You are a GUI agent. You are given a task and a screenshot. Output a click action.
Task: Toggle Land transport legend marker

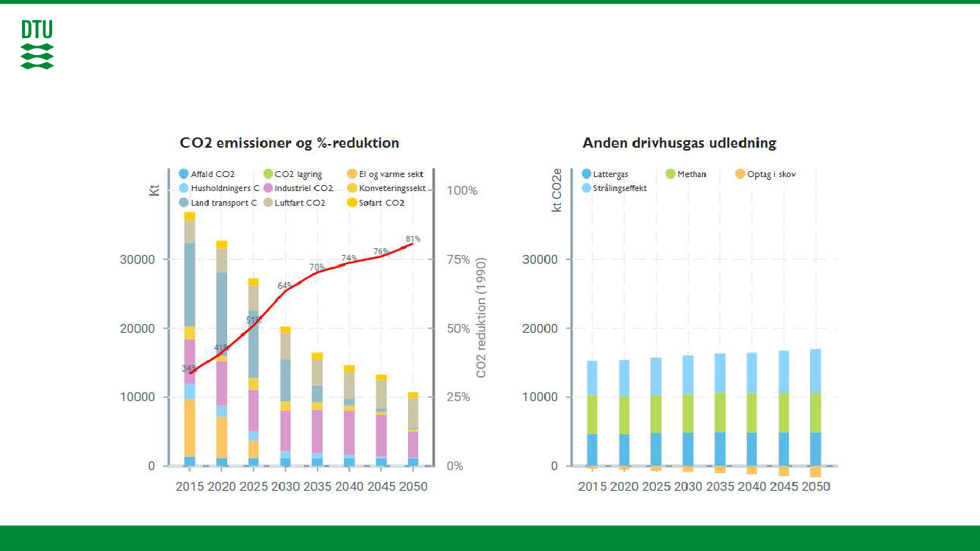(184, 202)
